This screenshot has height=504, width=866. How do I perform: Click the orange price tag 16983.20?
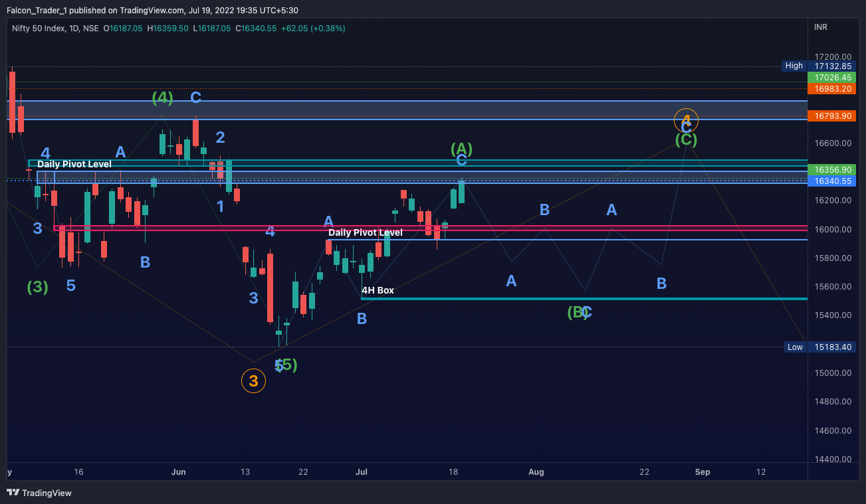tap(833, 88)
